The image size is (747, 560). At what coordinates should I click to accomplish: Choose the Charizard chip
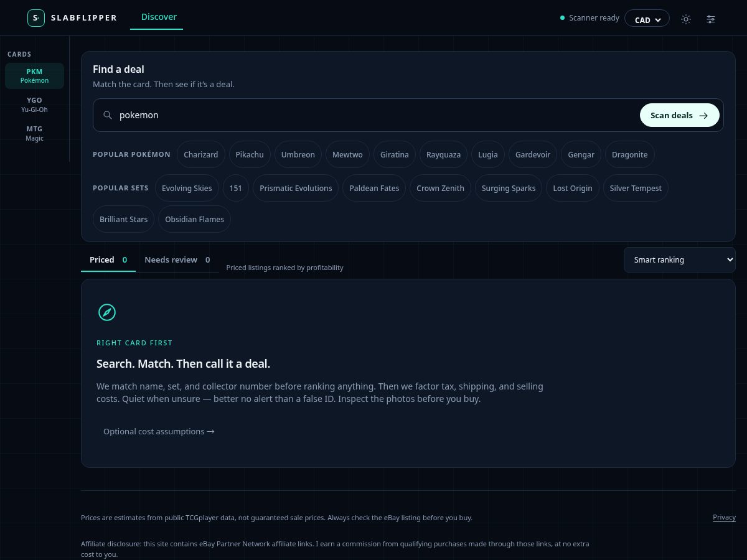tap(200, 154)
